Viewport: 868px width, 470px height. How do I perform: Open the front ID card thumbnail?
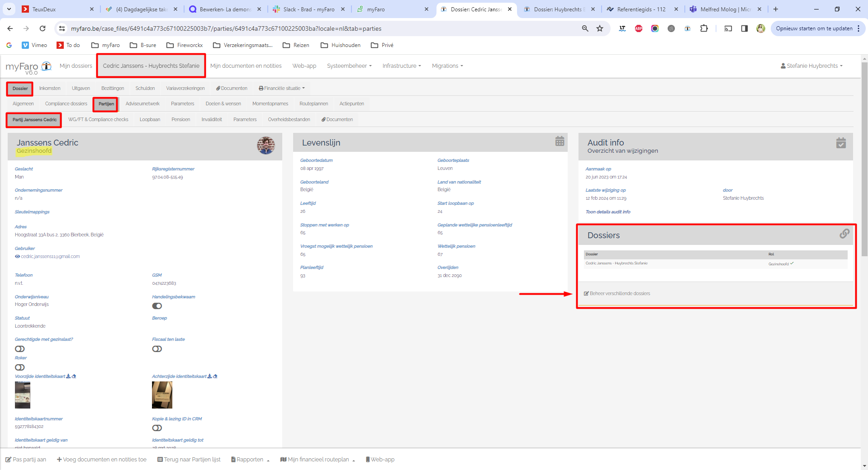(23, 395)
